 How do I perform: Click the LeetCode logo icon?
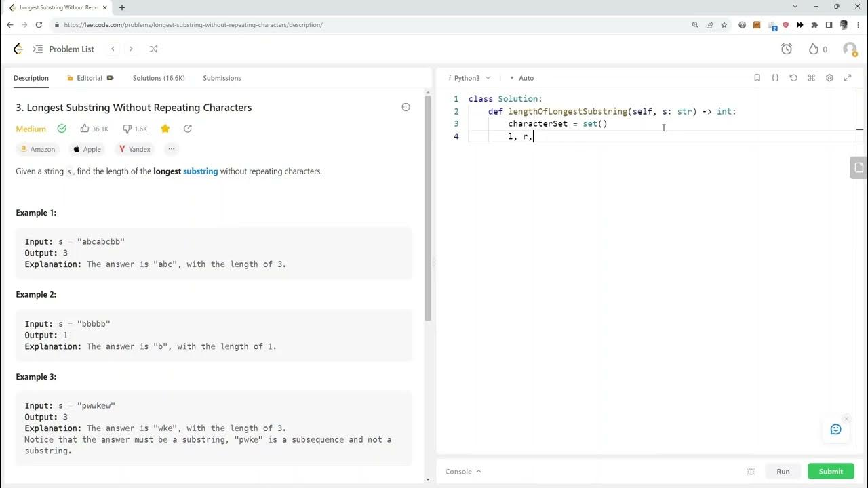18,49
